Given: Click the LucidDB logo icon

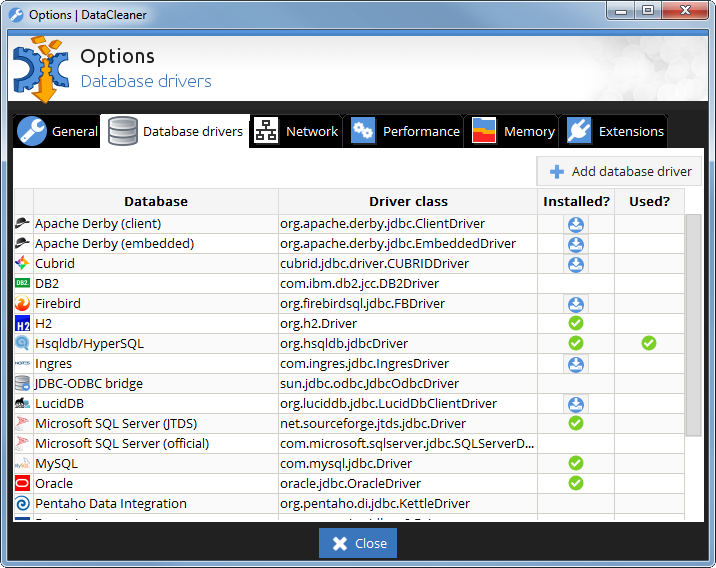Looking at the screenshot, I should [22, 403].
